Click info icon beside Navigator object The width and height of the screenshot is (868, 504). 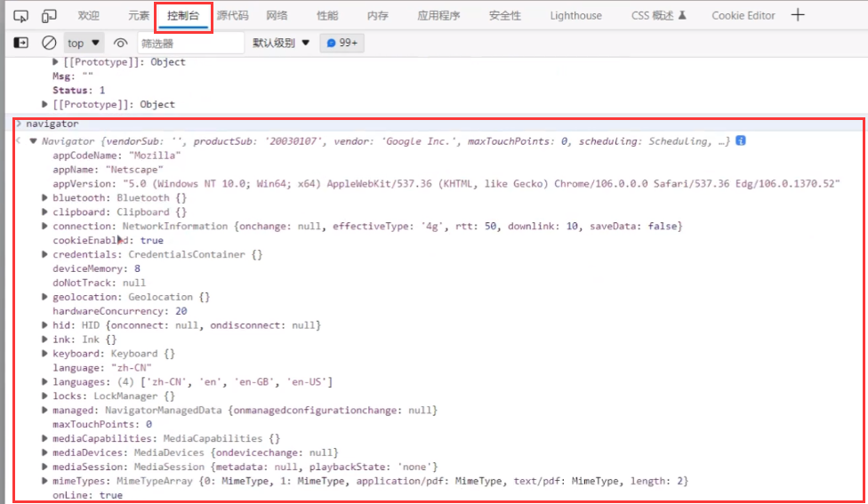coord(740,140)
